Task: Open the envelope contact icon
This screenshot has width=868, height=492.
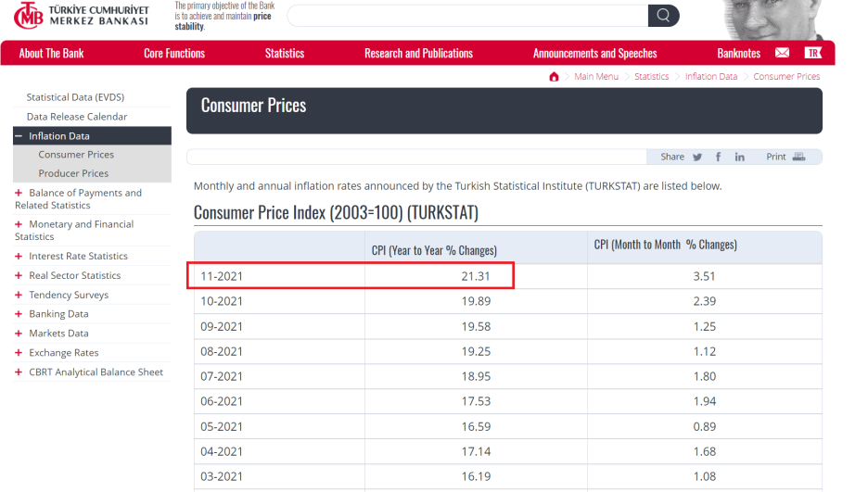Action: 782,53
